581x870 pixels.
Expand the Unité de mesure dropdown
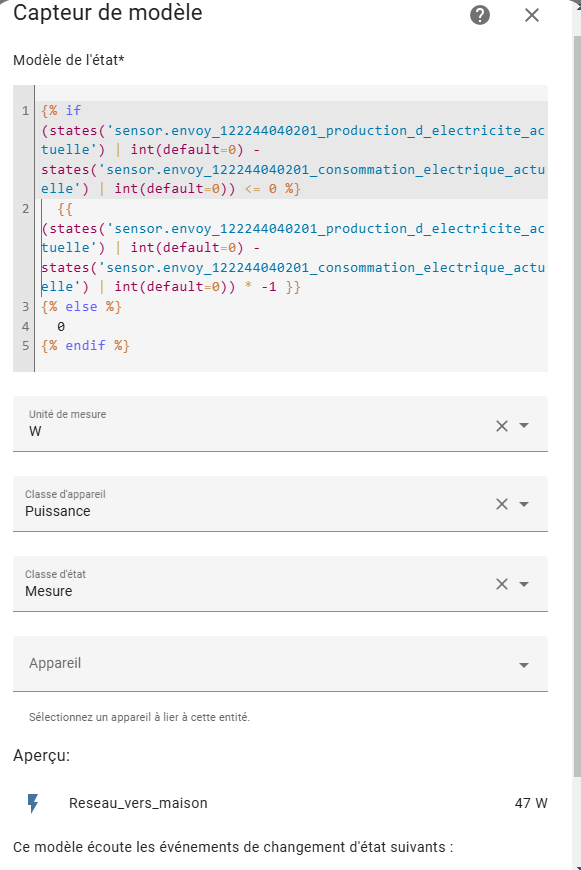coord(524,426)
